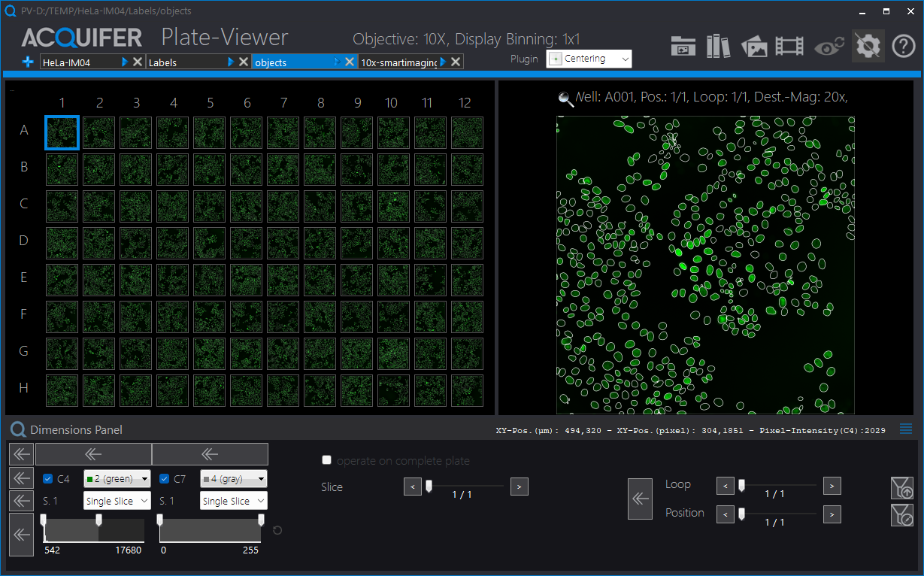The height and width of the screenshot is (576, 924).
Task: Open the folder browse icon
Action: tap(683, 47)
